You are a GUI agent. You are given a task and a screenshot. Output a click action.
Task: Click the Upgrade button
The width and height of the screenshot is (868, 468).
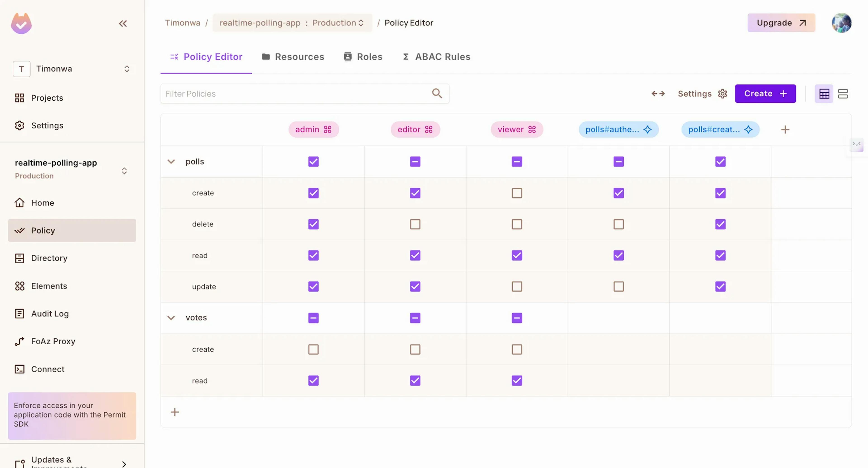(781, 23)
